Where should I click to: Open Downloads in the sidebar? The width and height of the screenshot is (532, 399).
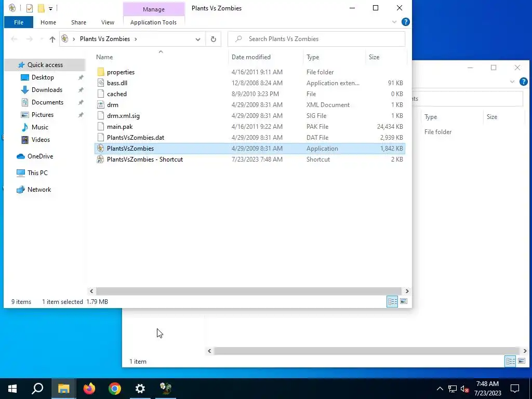tap(47, 90)
